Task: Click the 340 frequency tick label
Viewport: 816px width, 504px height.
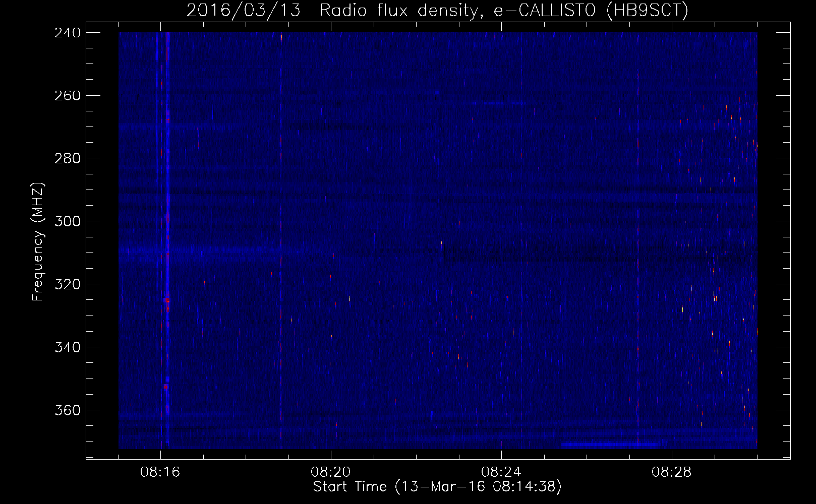Action: [x=67, y=347]
